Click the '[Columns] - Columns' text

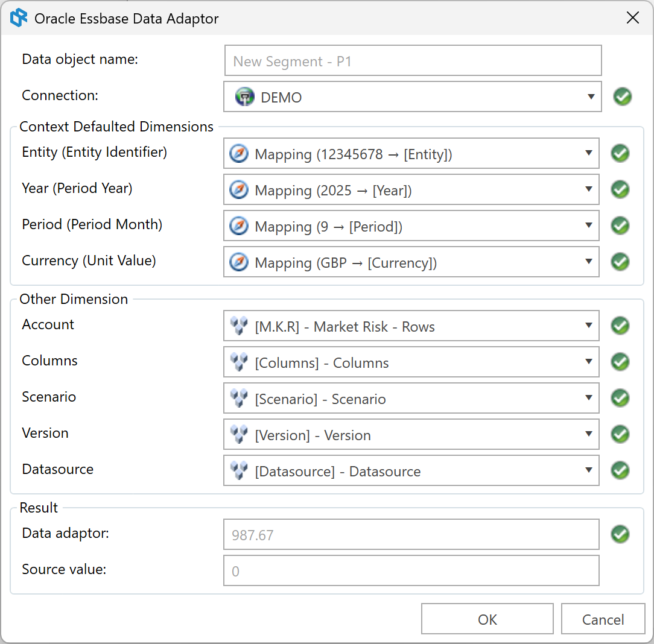pos(322,363)
